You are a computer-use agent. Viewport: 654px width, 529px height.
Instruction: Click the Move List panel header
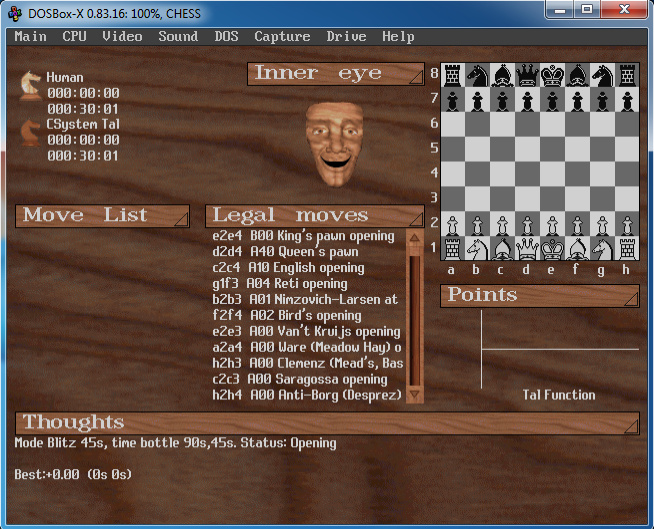coord(102,216)
